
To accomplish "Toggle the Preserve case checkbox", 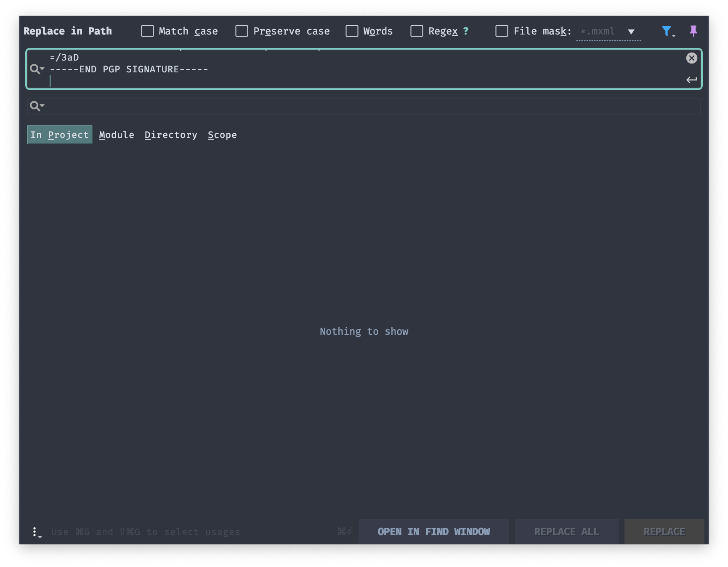I will 242,31.
